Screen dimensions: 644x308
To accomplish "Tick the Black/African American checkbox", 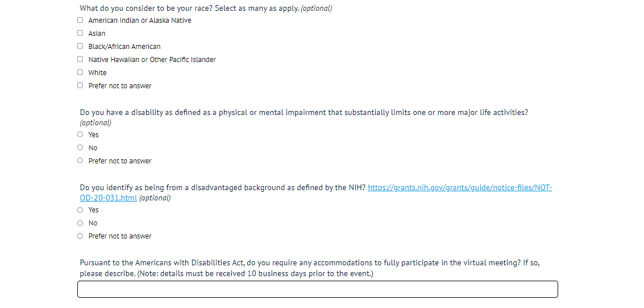I will pyautogui.click(x=80, y=47).
